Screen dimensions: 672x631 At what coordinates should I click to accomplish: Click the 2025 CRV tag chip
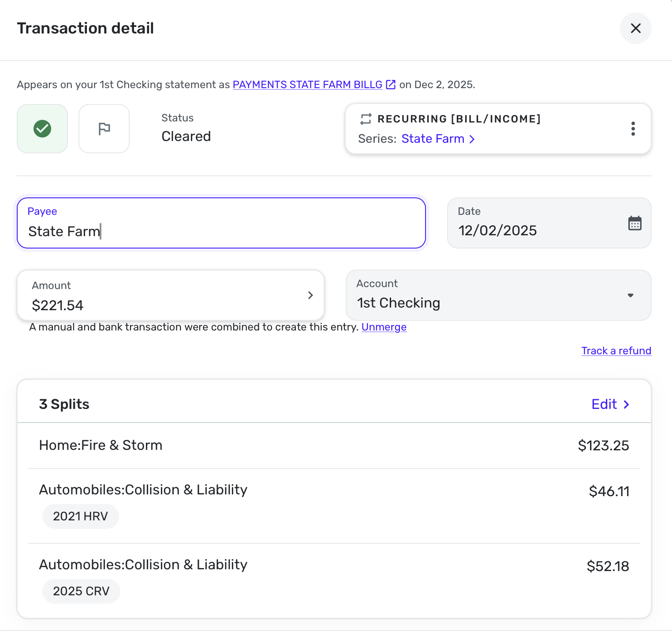click(x=81, y=591)
